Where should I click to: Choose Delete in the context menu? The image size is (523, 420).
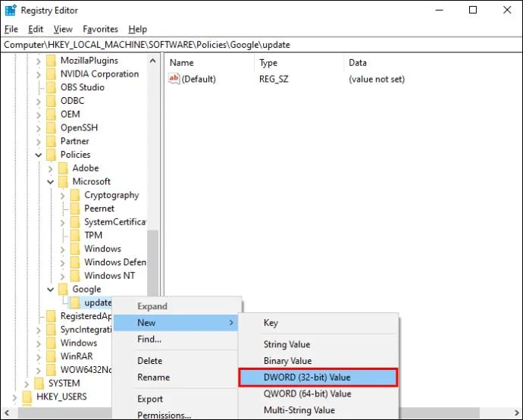click(x=176, y=361)
